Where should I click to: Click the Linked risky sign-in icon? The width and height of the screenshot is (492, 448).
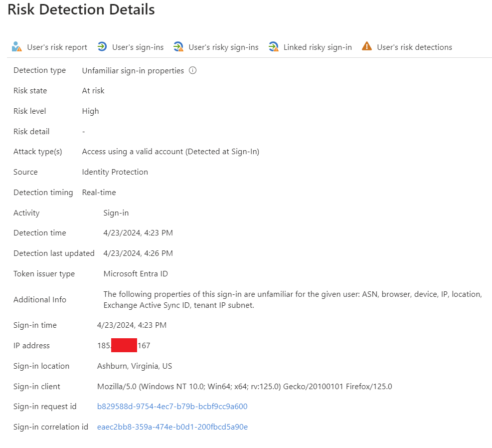273,47
